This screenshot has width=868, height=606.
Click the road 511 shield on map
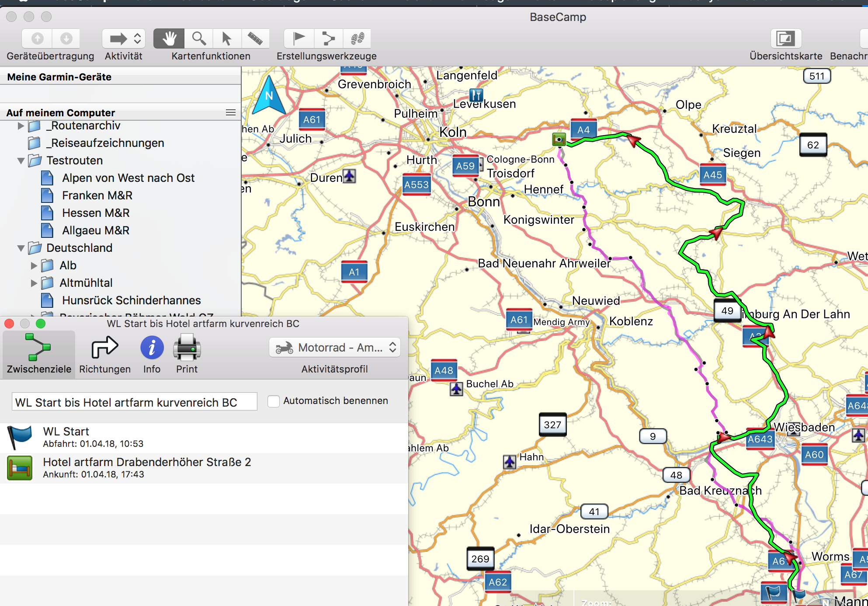[x=817, y=77]
